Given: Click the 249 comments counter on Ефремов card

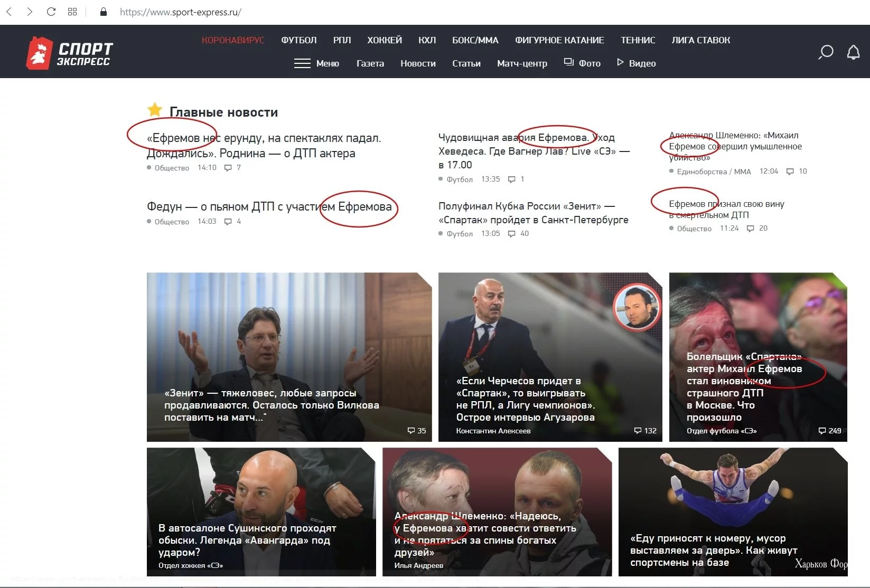Looking at the screenshot, I should pos(829,431).
